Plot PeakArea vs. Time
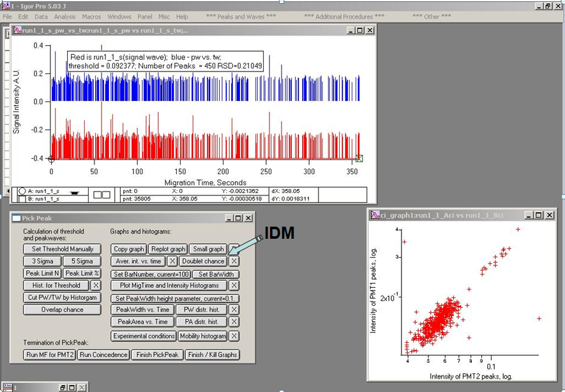 point(143,322)
